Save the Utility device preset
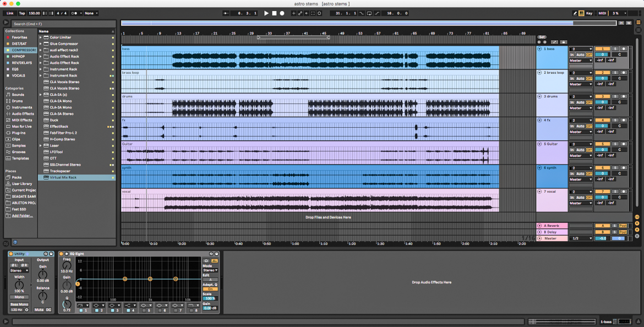644x327 pixels. tap(51, 254)
